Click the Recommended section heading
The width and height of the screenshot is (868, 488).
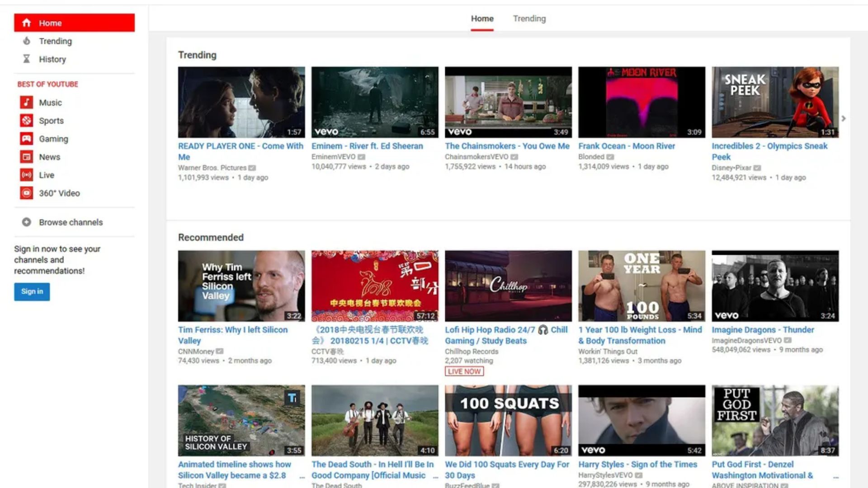(x=211, y=237)
